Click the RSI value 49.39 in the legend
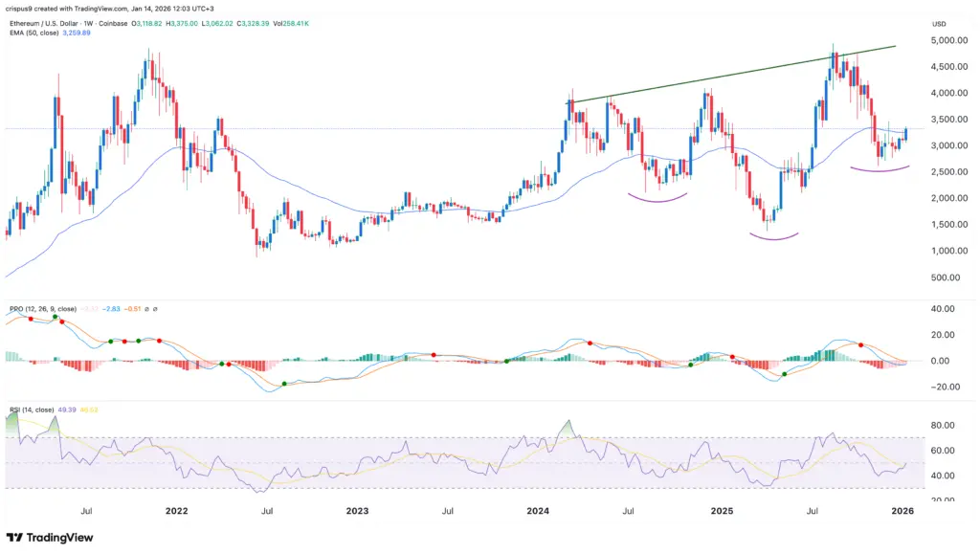 coord(67,410)
